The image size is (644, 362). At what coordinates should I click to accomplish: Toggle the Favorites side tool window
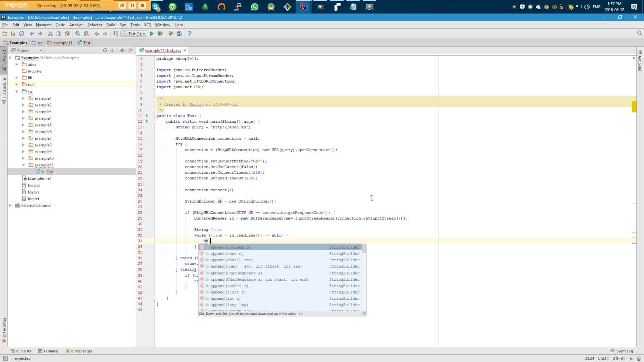tap(4, 329)
